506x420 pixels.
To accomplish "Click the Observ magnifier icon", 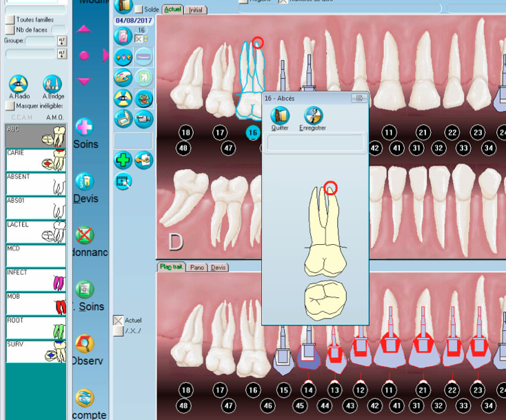I will [85, 343].
